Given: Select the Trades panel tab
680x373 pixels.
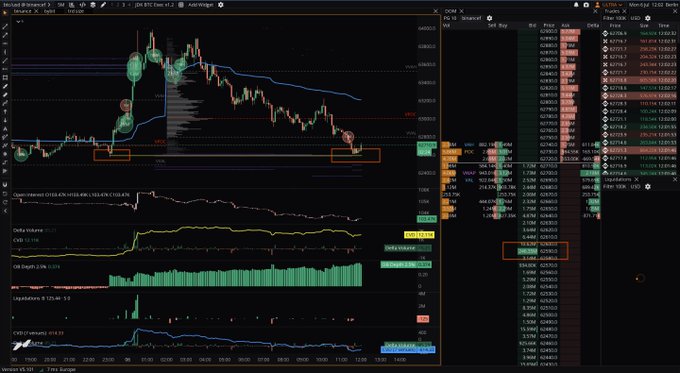Looking at the screenshot, I should [611, 11].
